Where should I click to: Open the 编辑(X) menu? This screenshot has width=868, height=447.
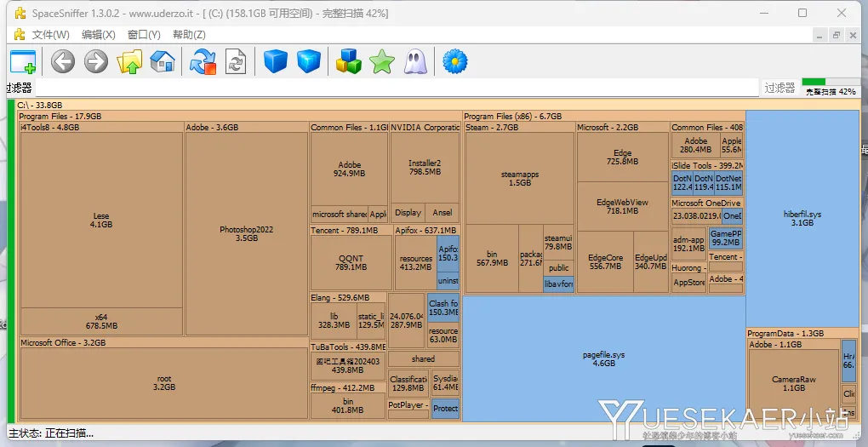click(99, 34)
